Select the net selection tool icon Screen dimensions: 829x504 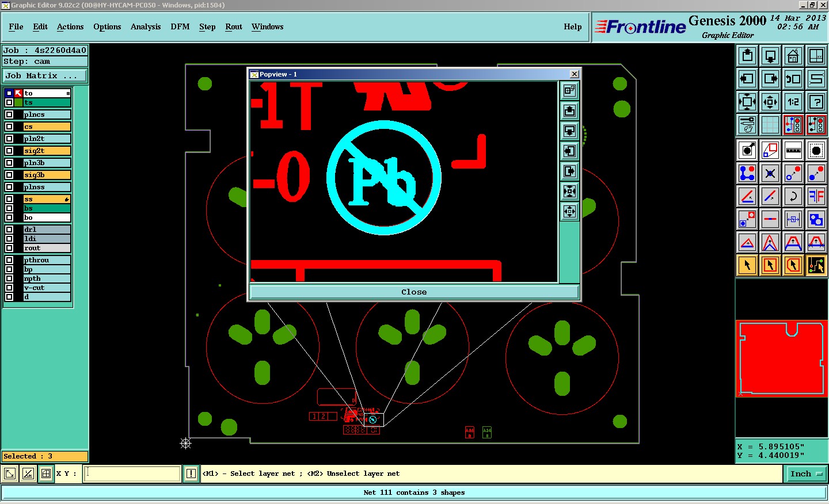[x=816, y=265]
